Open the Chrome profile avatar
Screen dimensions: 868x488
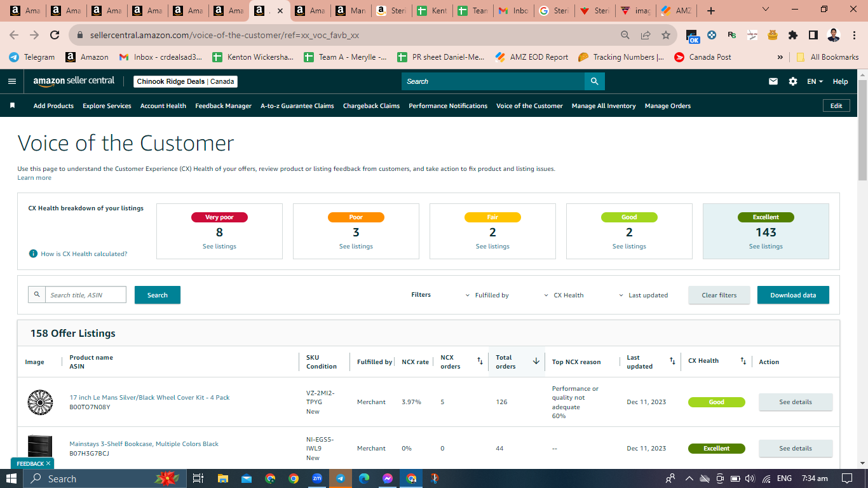click(834, 35)
